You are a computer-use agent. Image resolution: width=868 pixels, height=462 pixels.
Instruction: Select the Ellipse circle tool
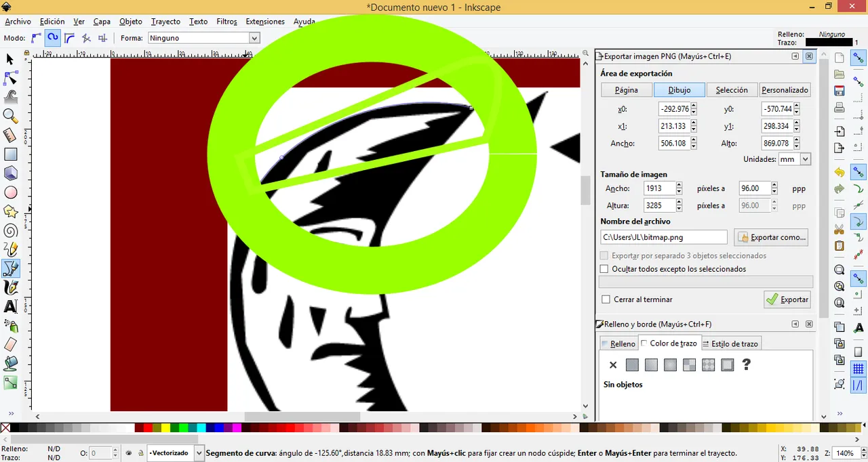(10, 193)
